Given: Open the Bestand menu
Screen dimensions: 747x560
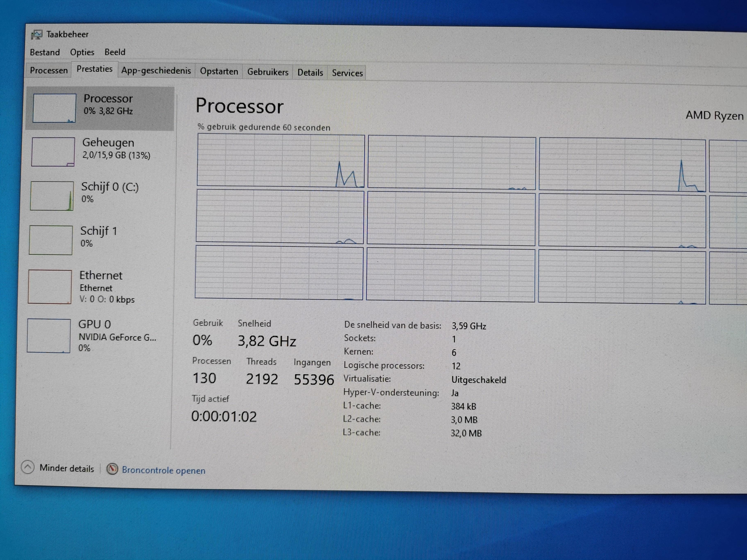Looking at the screenshot, I should pyautogui.click(x=45, y=52).
